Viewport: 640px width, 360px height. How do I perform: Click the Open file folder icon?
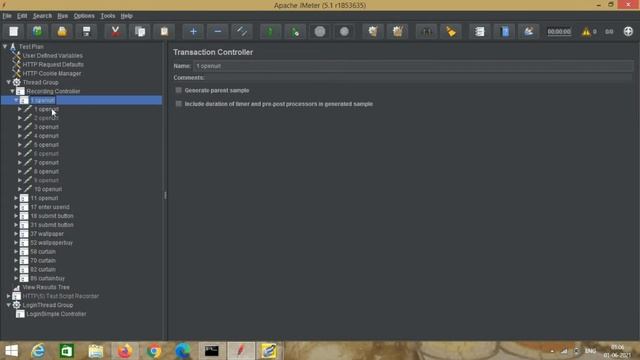click(x=62, y=31)
